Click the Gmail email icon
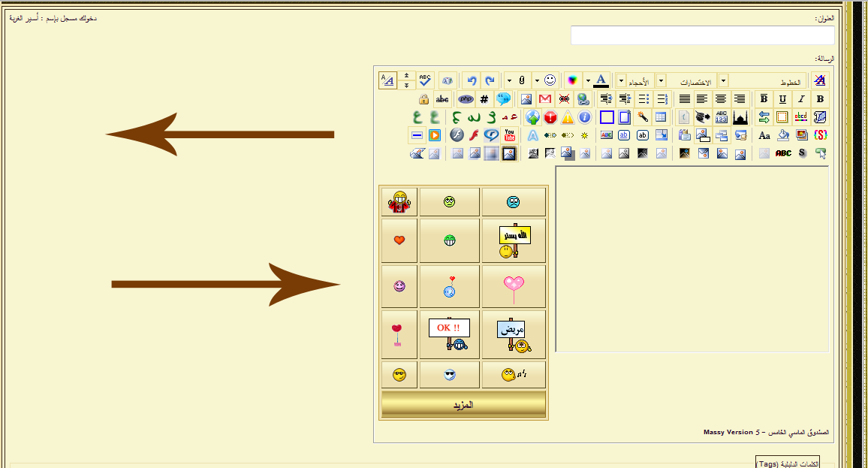The image size is (868, 468). pyautogui.click(x=545, y=98)
